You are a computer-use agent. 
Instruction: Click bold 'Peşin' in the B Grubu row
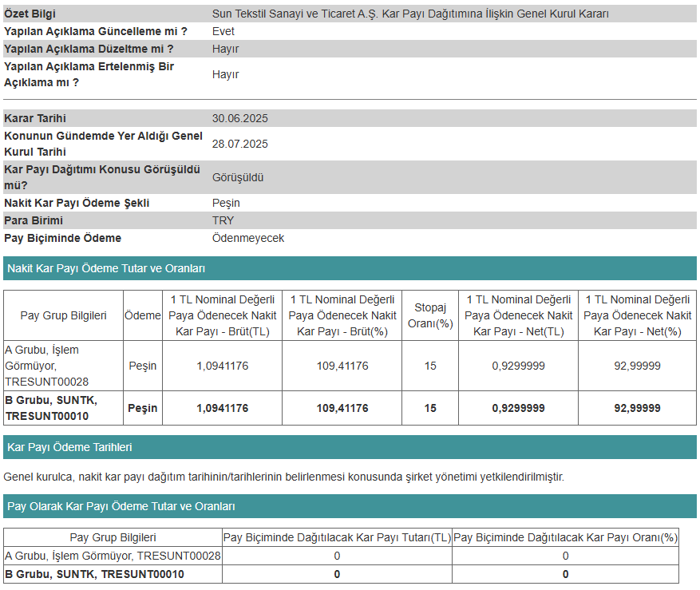(x=143, y=408)
